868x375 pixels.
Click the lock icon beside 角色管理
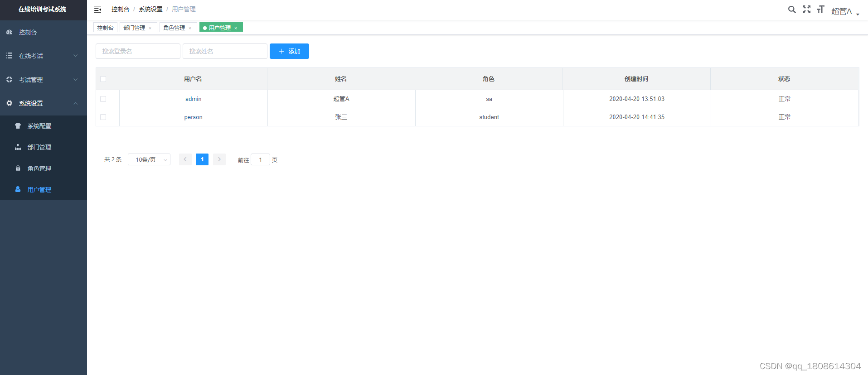tap(18, 168)
